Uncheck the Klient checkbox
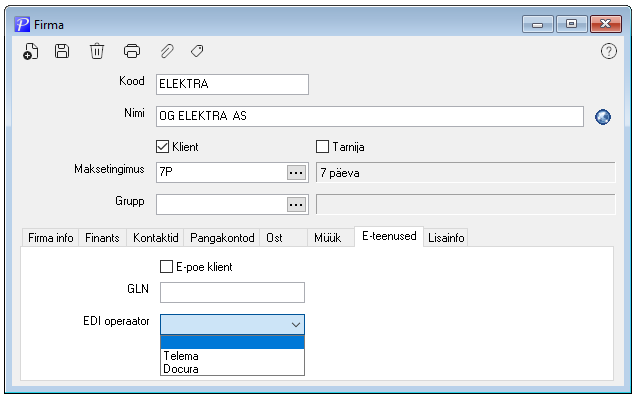The width and height of the screenshot is (636, 398). 162,146
